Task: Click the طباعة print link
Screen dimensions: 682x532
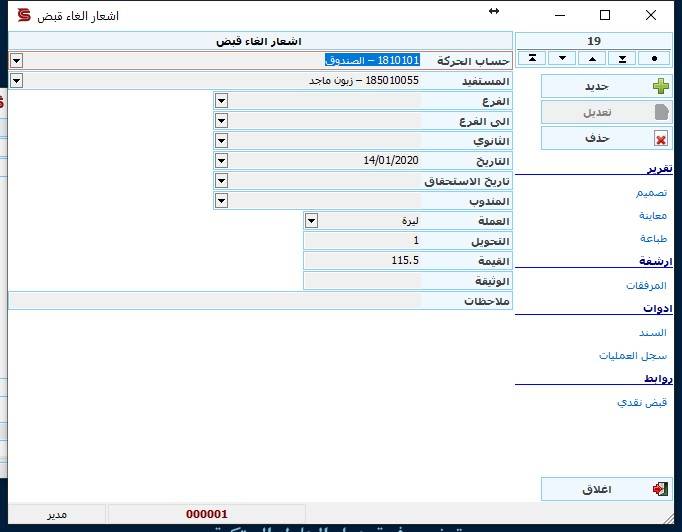Action: [653, 238]
